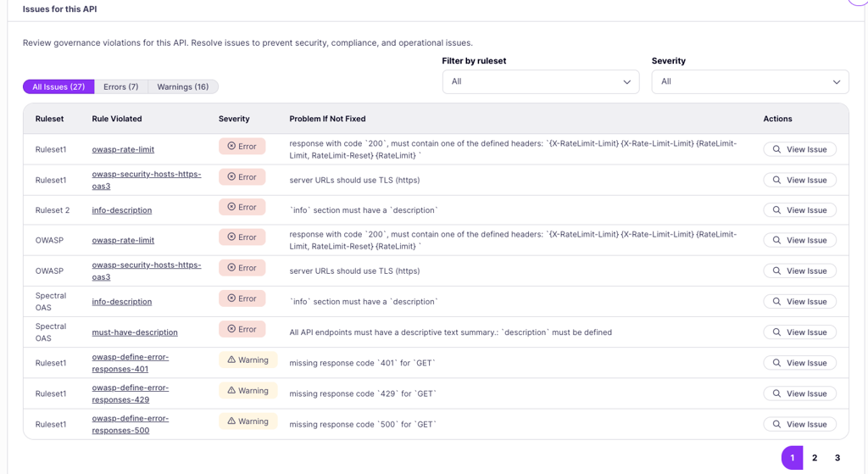
Task: Click magnifier icon in responses-429 View Issue button
Action: pyautogui.click(x=776, y=393)
